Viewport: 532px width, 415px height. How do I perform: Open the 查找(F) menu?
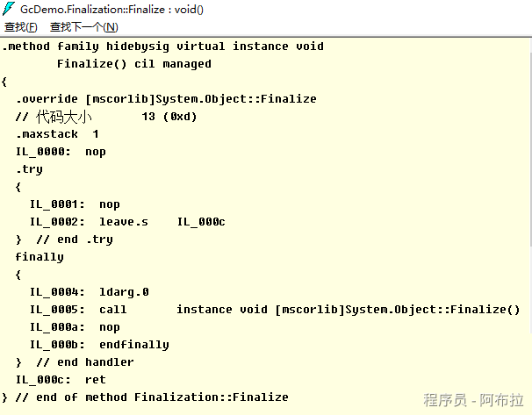click(x=21, y=27)
